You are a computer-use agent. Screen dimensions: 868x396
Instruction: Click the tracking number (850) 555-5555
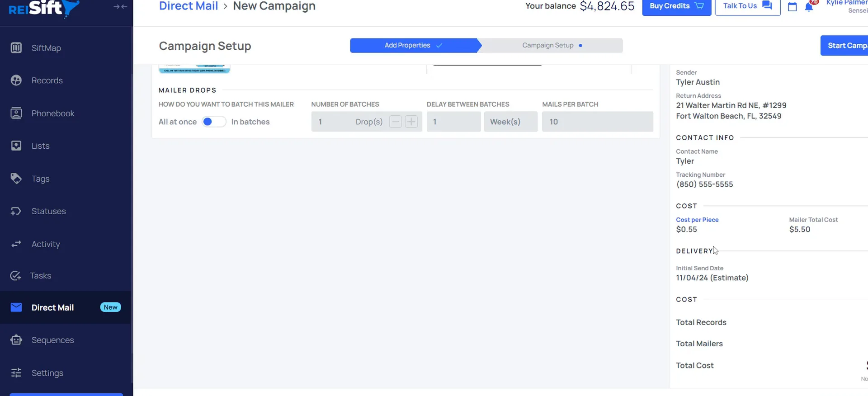pos(704,184)
